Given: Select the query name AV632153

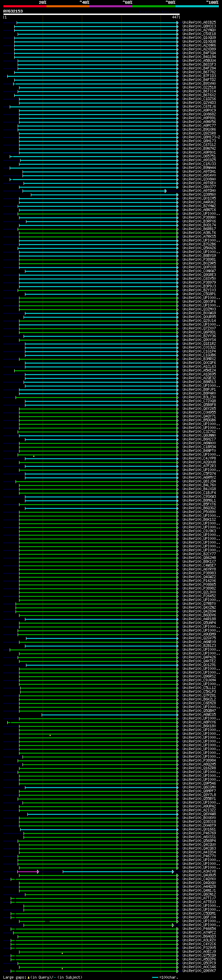Looking at the screenshot, I should tap(13, 11).
